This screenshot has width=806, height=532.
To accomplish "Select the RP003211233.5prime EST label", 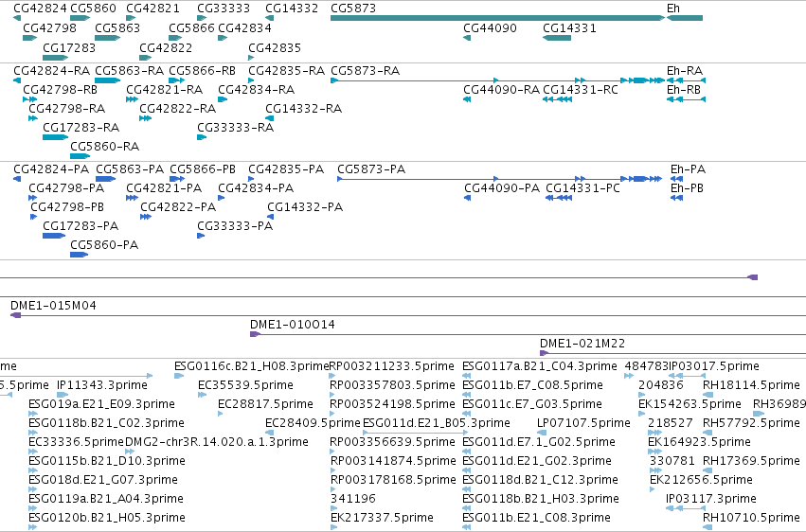I will click(392, 366).
